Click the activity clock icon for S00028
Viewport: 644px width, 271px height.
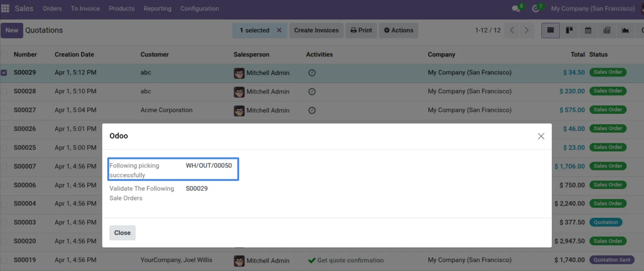point(312,91)
